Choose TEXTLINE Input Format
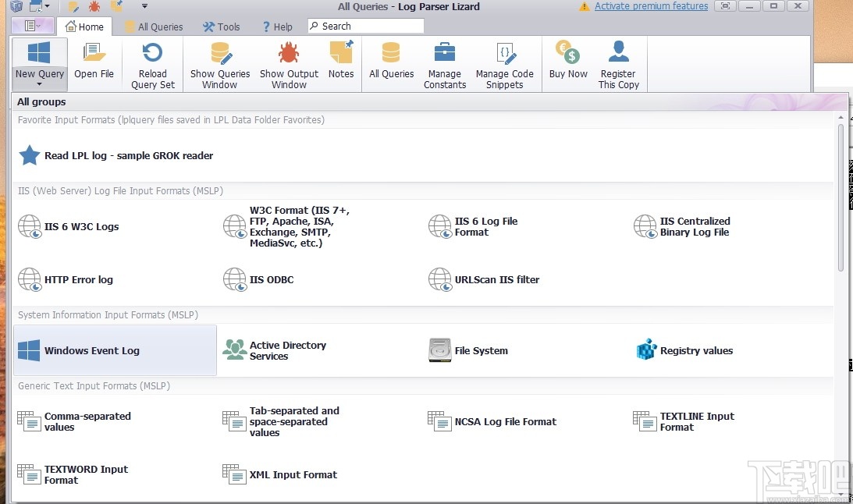Image resolution: width=853 pixels, height=504 pixels. coord(730,421)
